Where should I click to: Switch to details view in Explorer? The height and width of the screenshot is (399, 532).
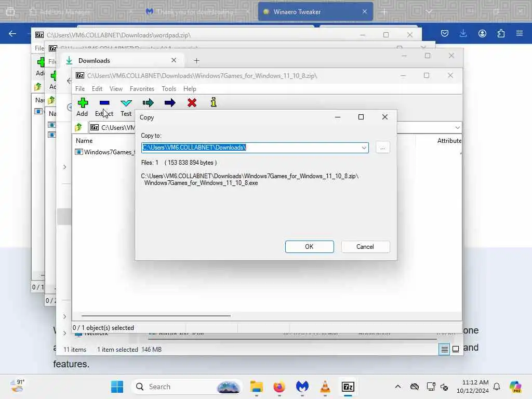tap(444, 349)
